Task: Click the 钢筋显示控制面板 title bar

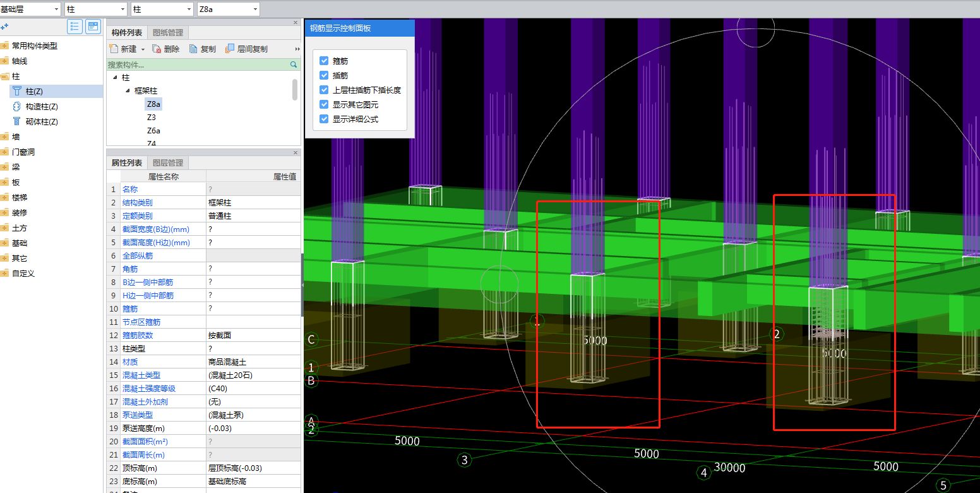Action: (x=360, y=28)
